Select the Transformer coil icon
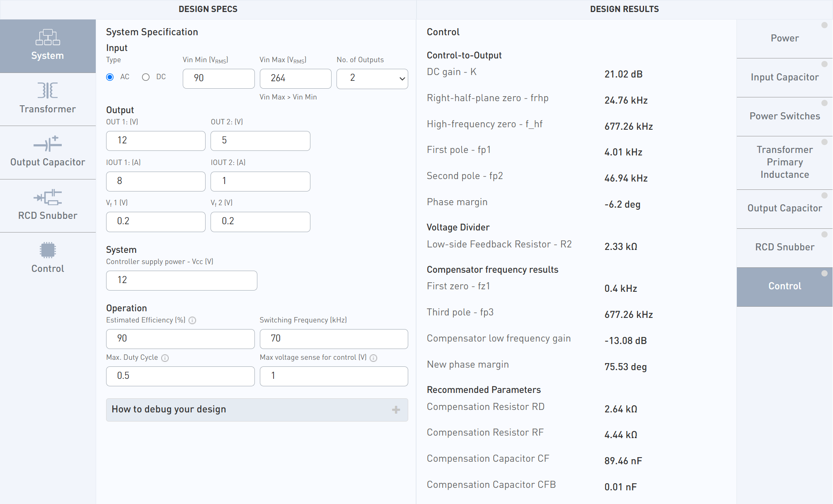833x504 pixels. [x=48, y=90]
